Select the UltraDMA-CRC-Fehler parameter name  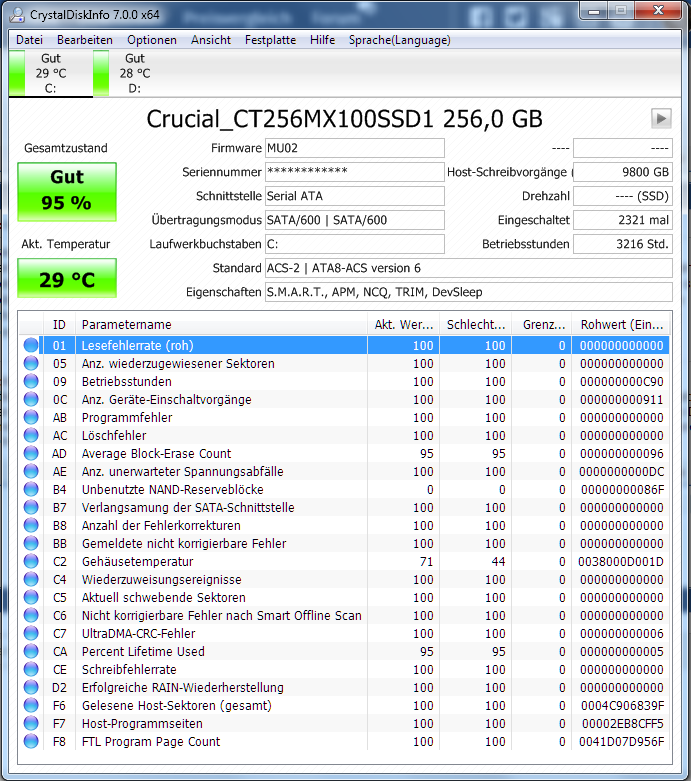tap(138, 634)
